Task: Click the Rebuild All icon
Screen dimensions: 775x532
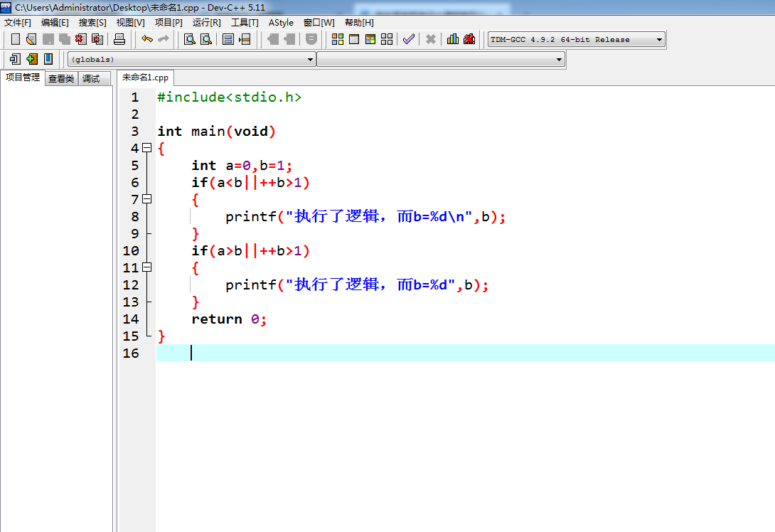Action: pyautogui.click(x=387, y=39)
